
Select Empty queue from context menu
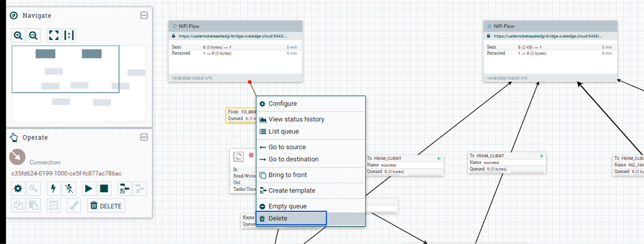(x=287, y=206)
